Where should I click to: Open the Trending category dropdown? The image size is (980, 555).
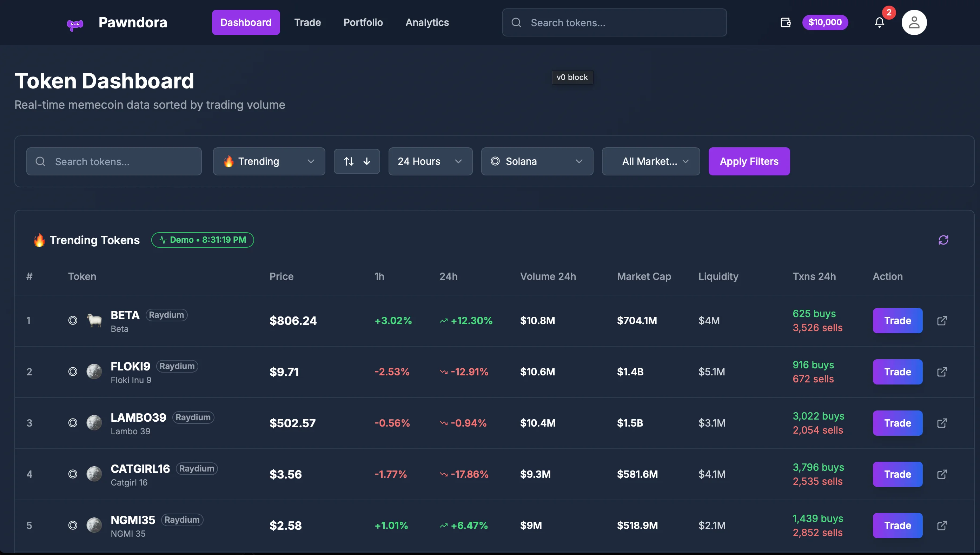[x=269, y=161]
